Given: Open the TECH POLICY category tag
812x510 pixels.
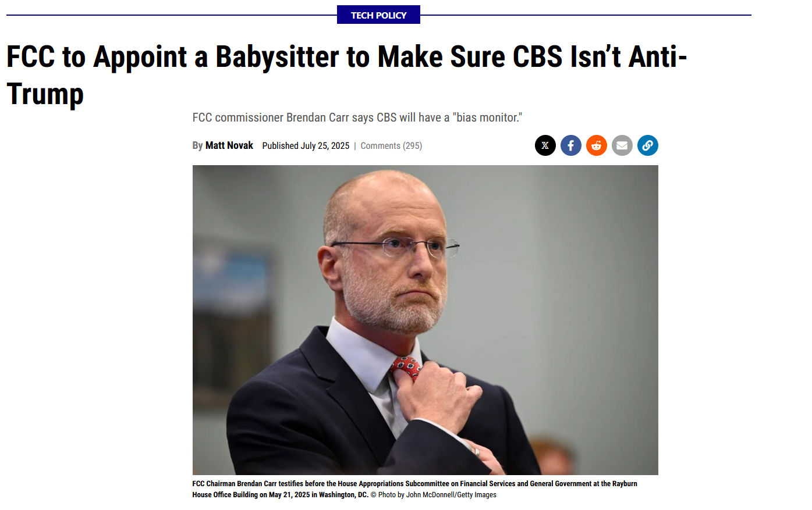Looking at the screenshot, I should [x=378, y=15].
